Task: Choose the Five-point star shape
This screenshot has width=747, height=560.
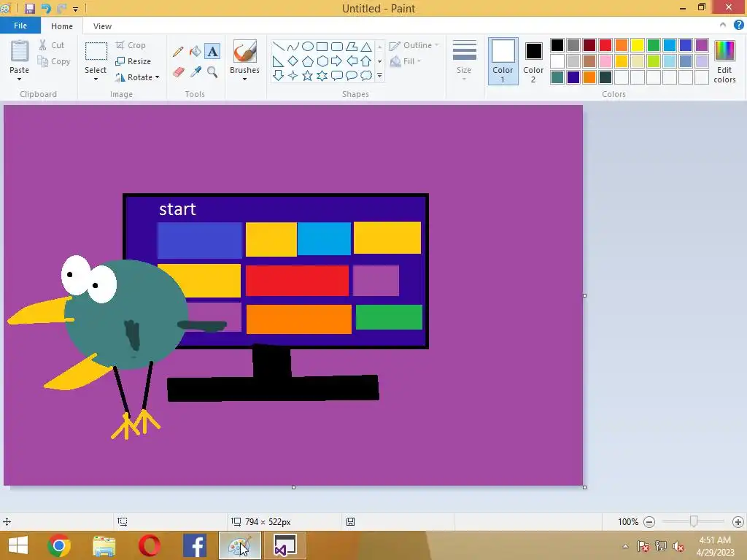Action: tap(308, 76)
